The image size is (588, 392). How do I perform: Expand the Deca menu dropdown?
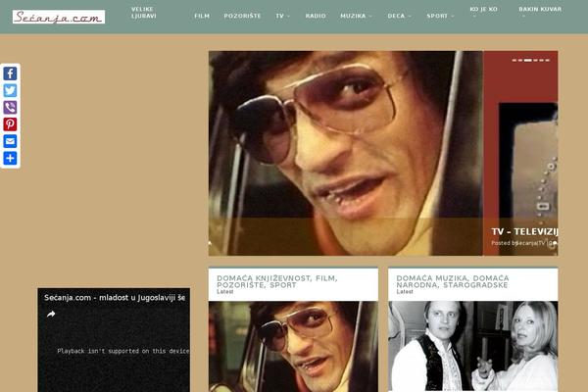point(400,16)
